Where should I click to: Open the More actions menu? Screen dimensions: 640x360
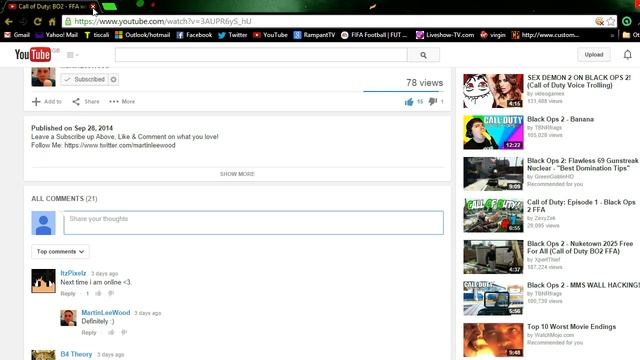click(x=122, y=102)
